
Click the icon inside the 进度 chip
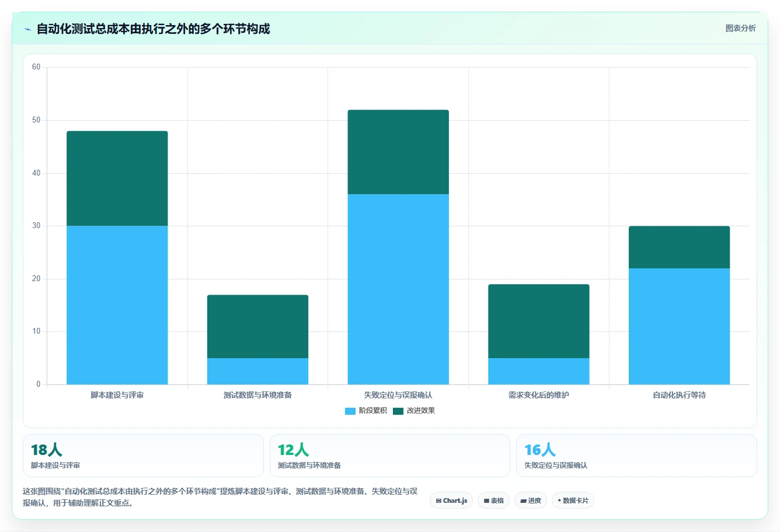tap(524, 501)
